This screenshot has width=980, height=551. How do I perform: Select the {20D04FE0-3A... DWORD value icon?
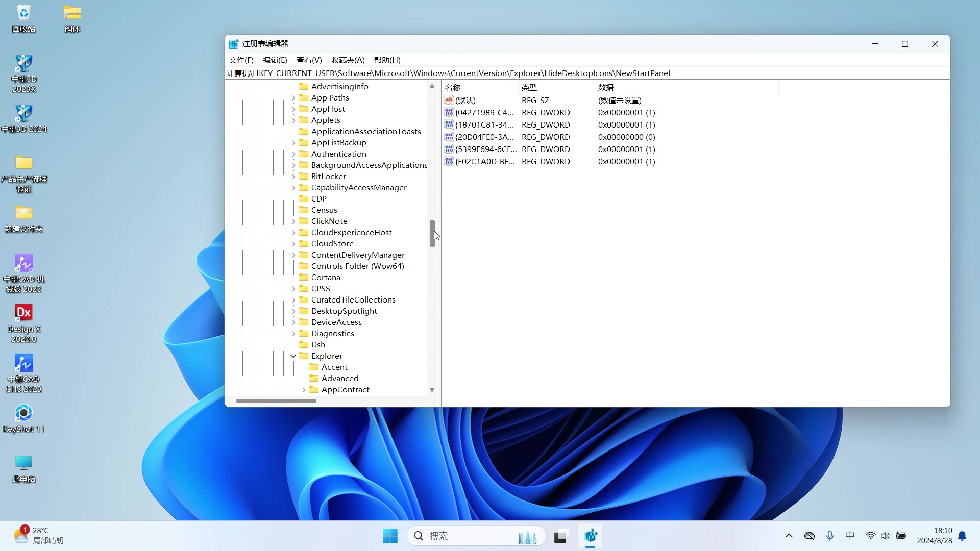[x=449, y=137]
